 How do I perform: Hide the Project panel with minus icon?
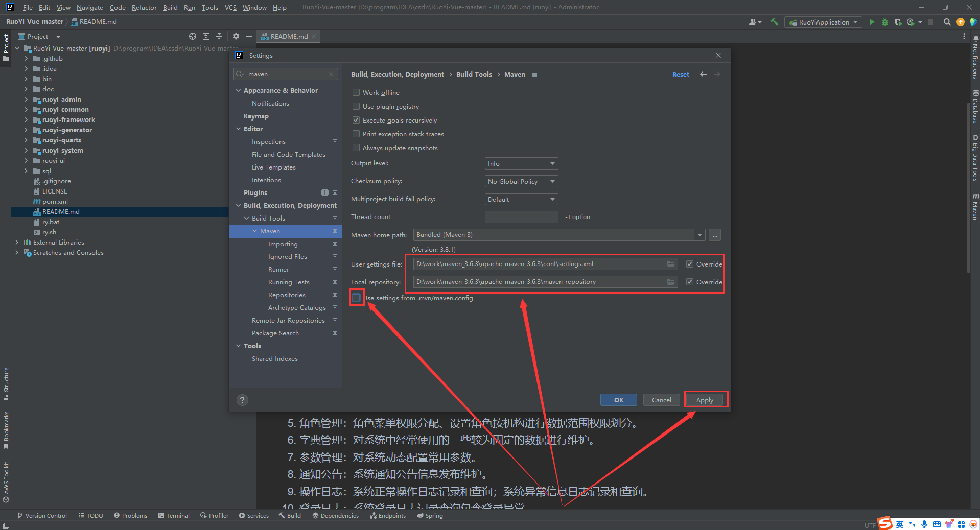click(249, 36)
